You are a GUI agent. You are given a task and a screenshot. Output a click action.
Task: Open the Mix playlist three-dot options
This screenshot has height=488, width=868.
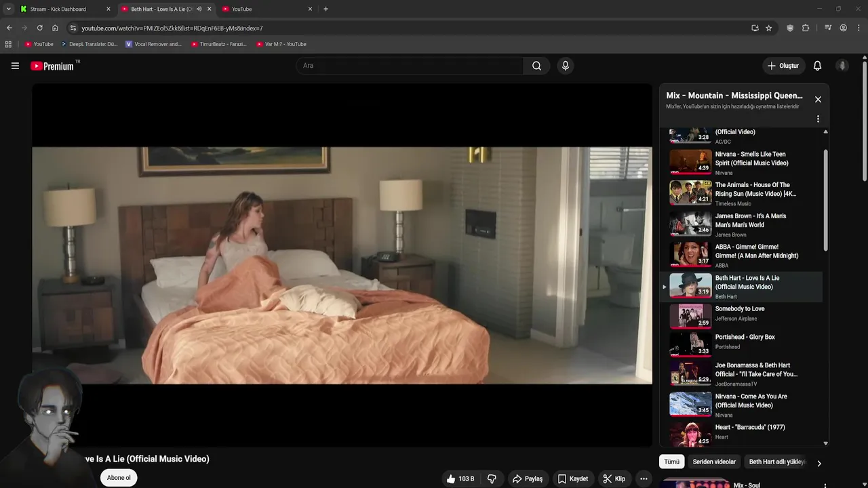818,119
